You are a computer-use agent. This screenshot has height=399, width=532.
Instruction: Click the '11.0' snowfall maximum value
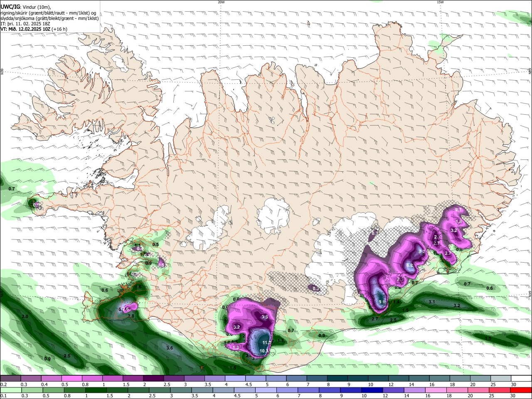(x=266, y=342)
